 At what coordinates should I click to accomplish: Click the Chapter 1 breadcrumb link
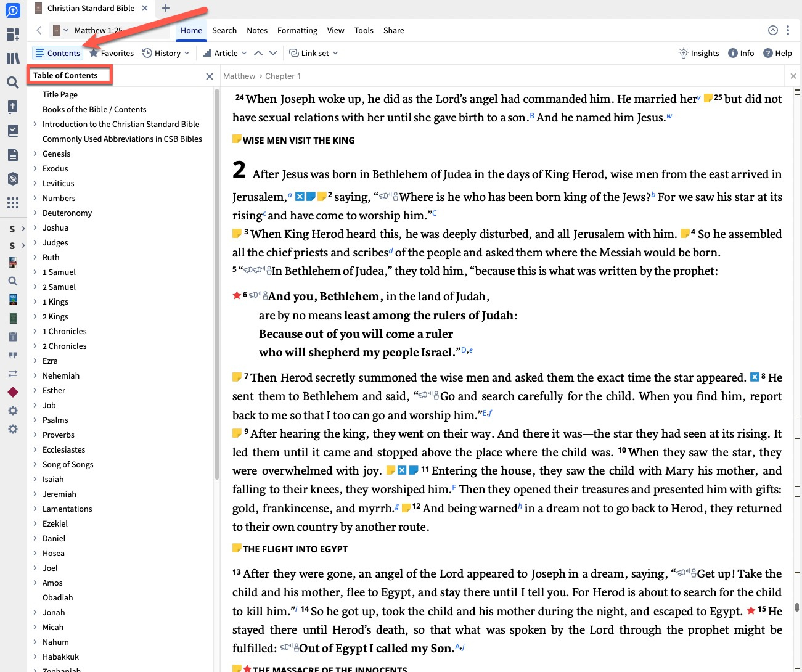283,76
